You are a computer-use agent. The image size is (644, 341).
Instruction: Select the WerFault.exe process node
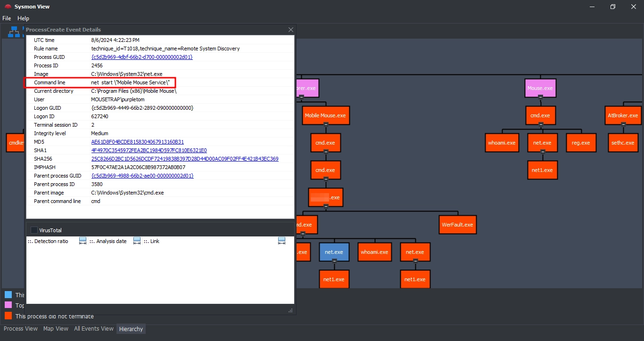click(457, 225)
